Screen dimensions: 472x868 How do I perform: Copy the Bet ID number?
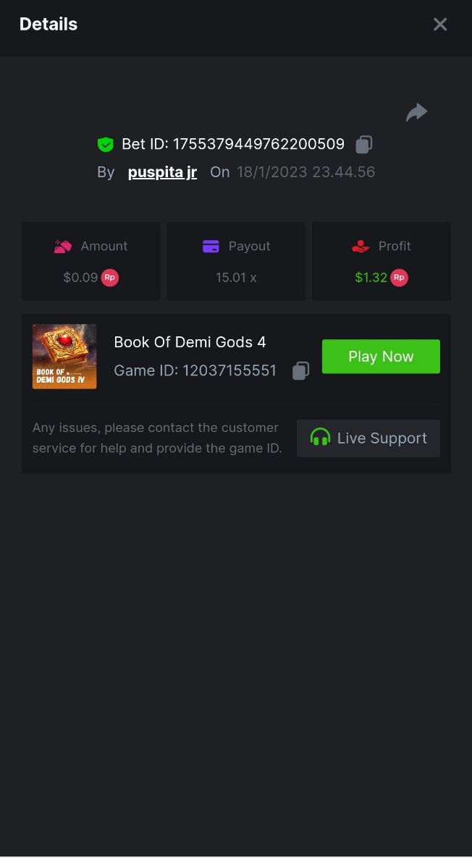[x=363, y=145]
